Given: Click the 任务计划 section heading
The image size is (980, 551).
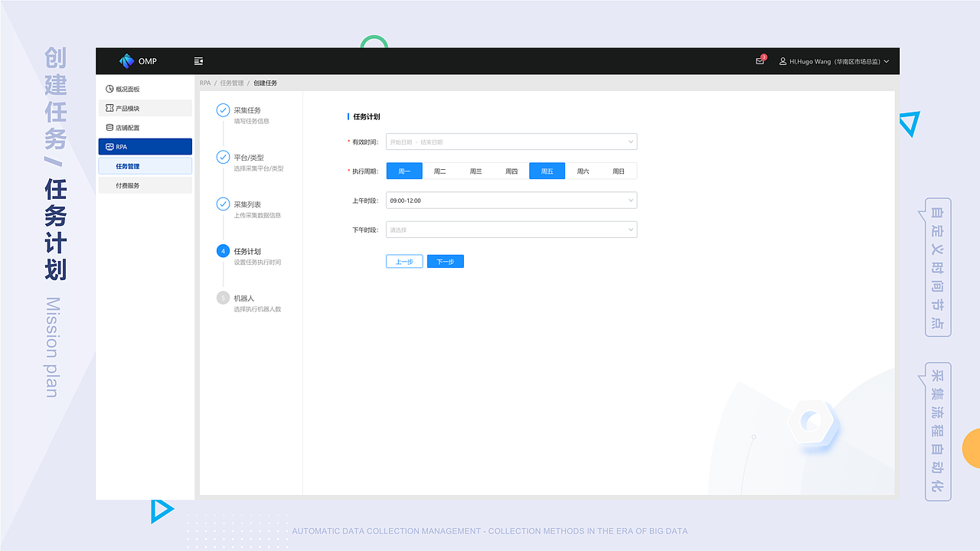Looking at the screenshot, I should [x=367, y=117].
